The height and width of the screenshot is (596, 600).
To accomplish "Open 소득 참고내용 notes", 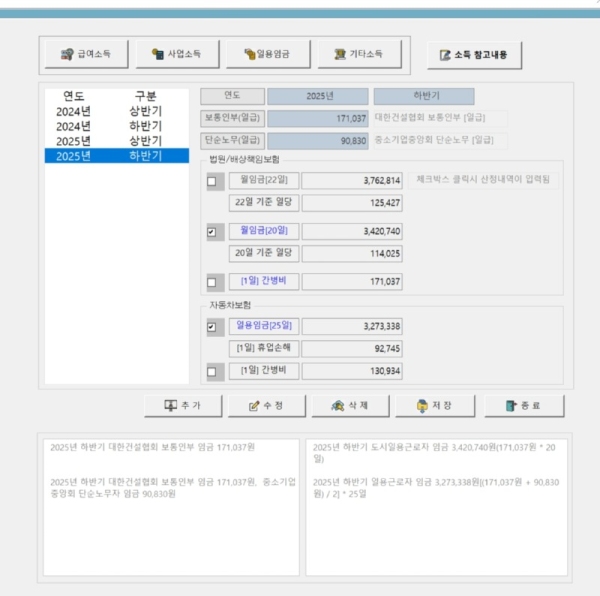I will 474,55.
